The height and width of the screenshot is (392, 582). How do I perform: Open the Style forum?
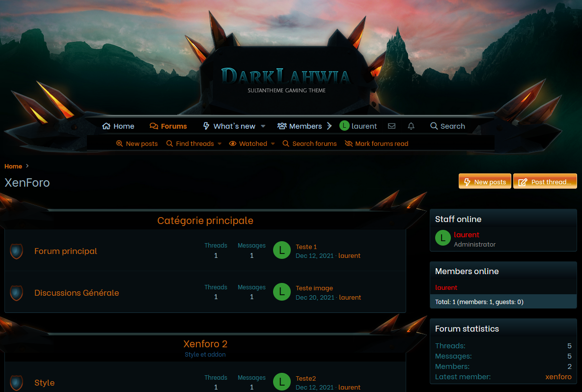(45, 383)
